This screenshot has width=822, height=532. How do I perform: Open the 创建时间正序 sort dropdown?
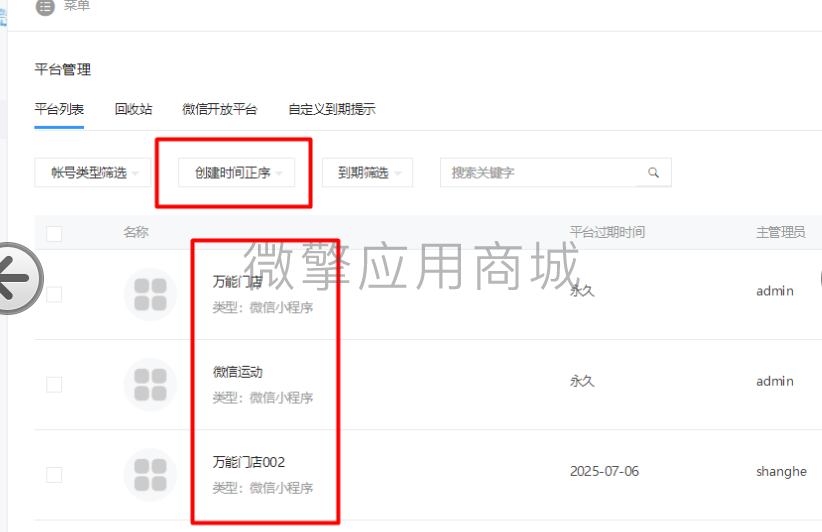pos(236,172)
